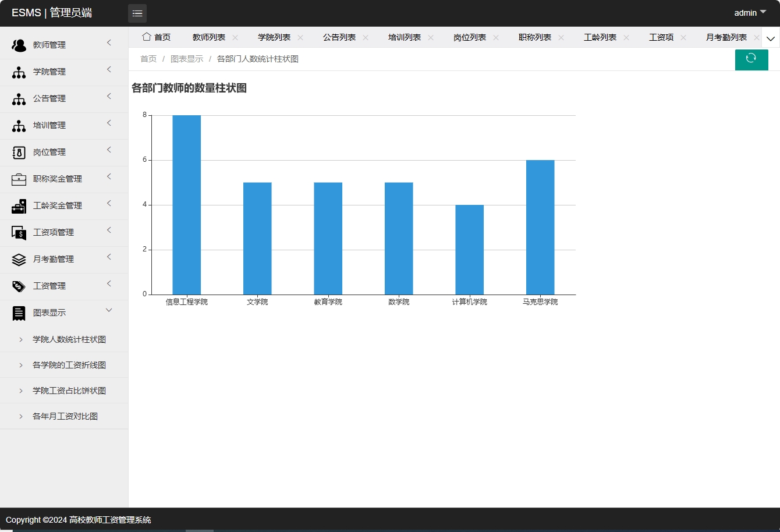Collapse the expanded 图表显示 menu section
The width and height of the screenshot is (780, 532).
pyautogui.click(x=109, y=310)
